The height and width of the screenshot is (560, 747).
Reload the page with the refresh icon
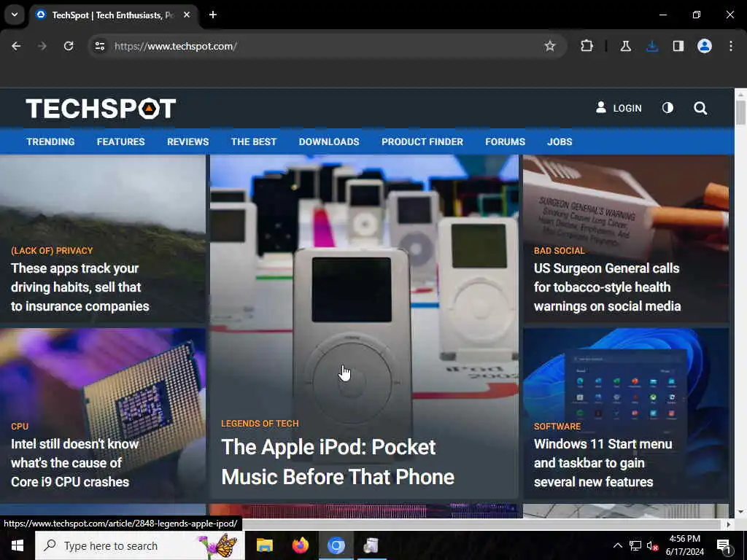tap(69, 46)
